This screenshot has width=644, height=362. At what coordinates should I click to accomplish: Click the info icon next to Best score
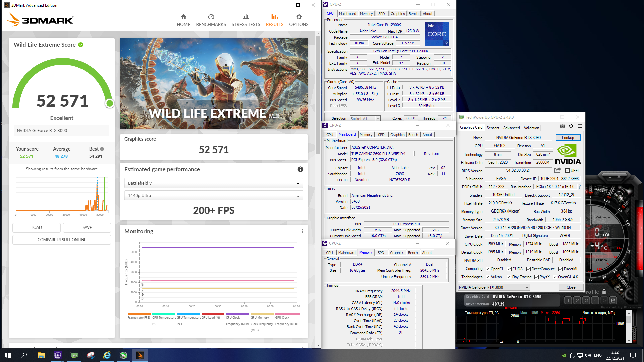tap(102, 149)
